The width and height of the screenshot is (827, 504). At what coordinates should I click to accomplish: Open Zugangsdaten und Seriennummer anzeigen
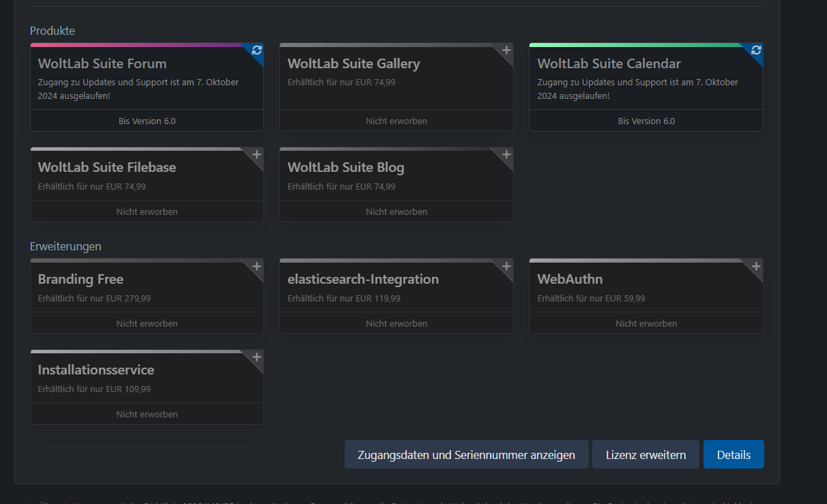tap(466, 455)
